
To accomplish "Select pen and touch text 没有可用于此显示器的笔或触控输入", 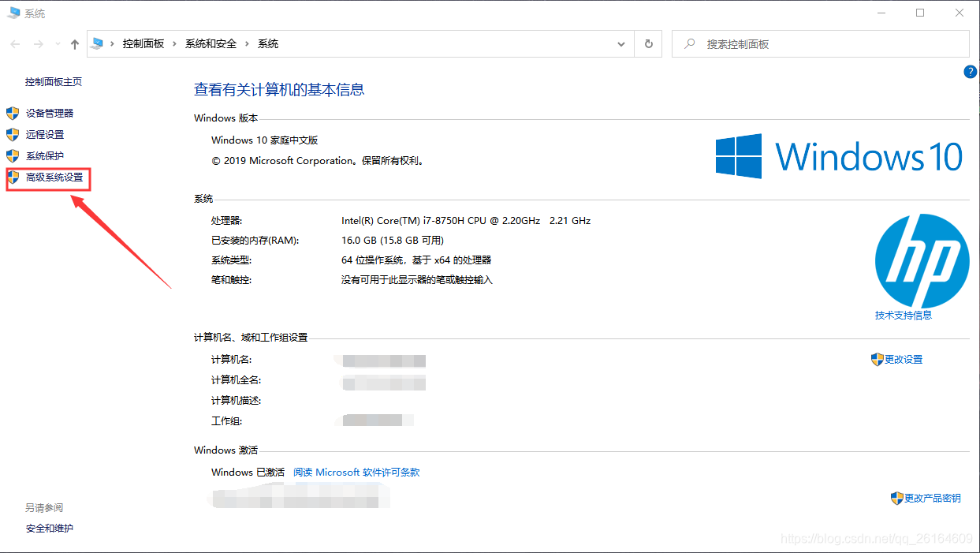I will click(x=417, y=280).
